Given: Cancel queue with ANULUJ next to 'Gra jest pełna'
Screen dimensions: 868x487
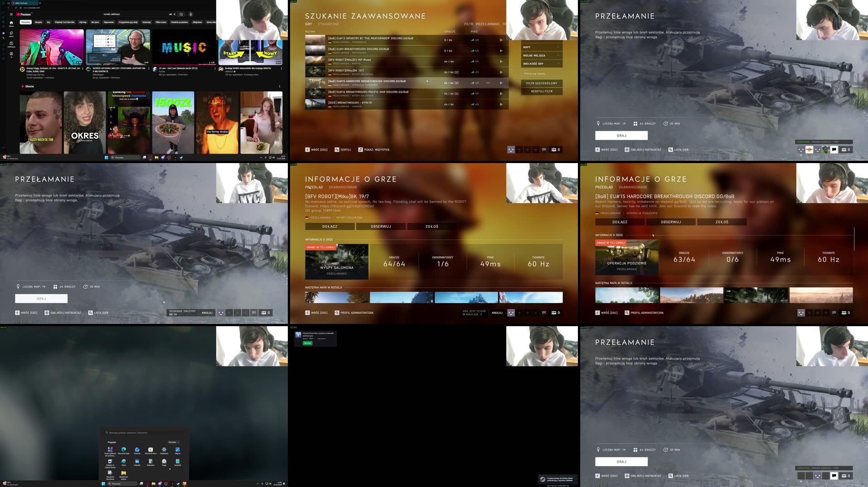Looking at the screenshot, I should (x=497, y=313).
